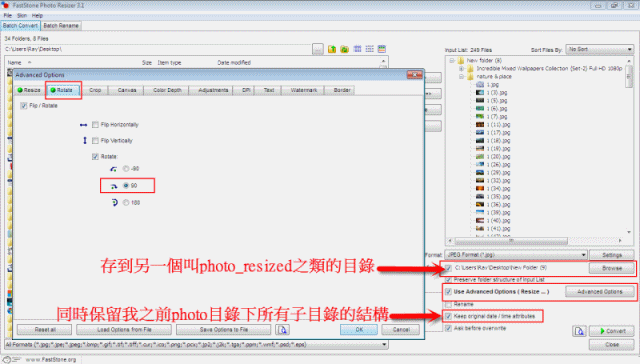The height and width of the screenshot is (364, 640).
Task: Click OK in Advanced Options dialog
Action: (359, 330)
